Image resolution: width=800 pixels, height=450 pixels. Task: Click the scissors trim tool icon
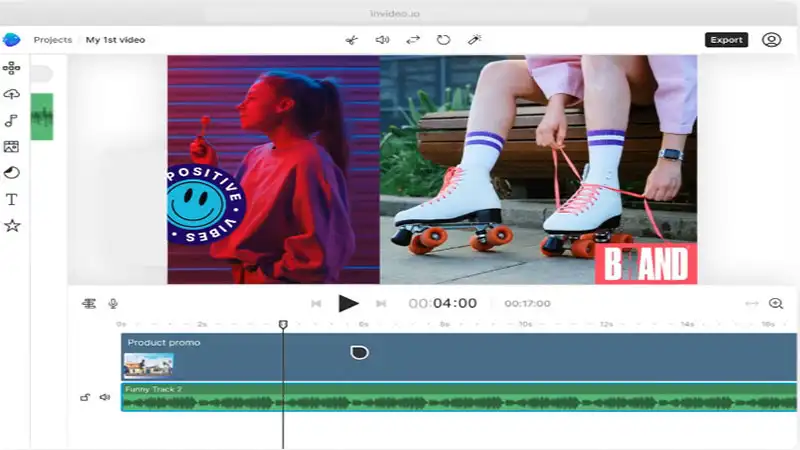coord(351,40)
